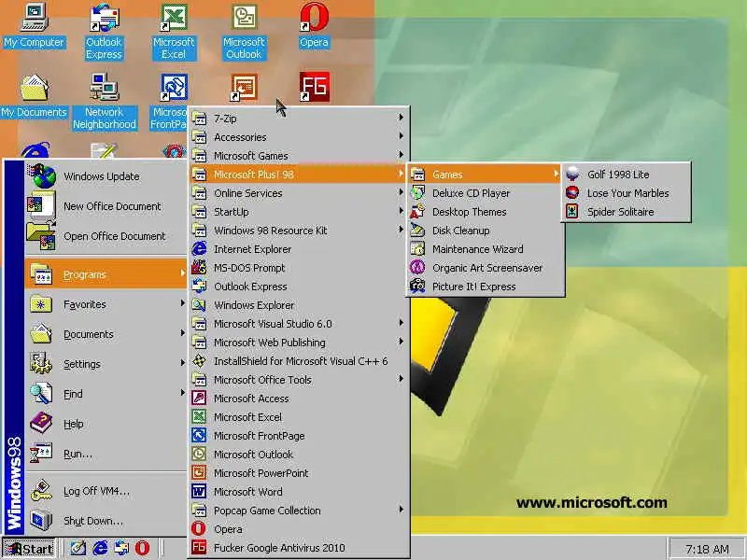Launch Microsoft PowerPoint from Programs menu
This screenshot has height=560, width=747.
(299, 473)
